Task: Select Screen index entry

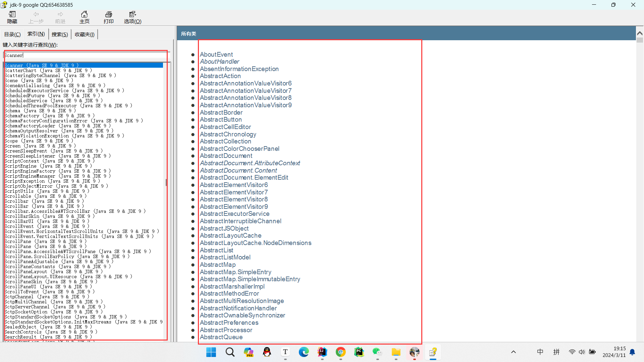Action: [40, 146]
